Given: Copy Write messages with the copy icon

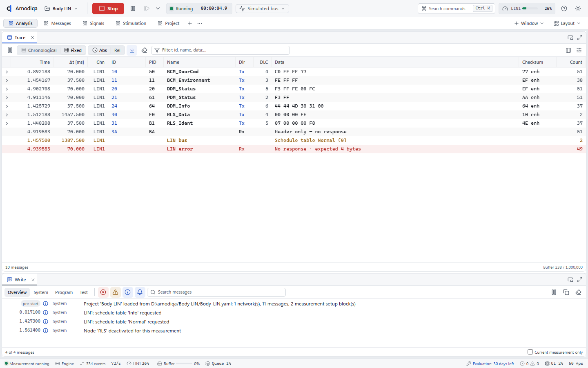Looking at the screenshot, I should pyautogui.click(x=566, y=292).
